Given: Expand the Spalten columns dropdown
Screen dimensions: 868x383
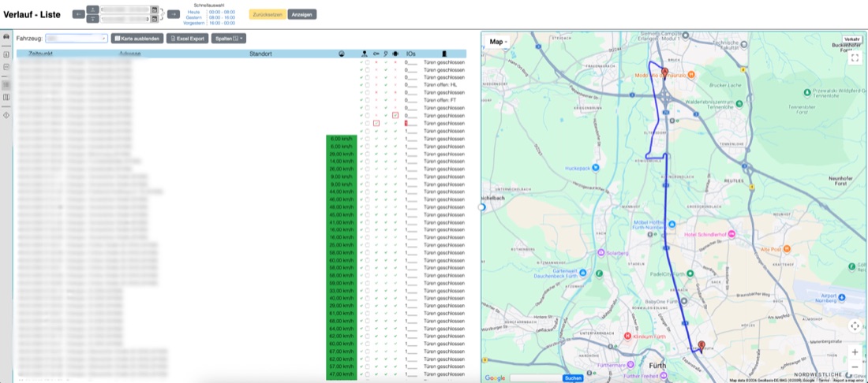Looking at the screenshot, I should point(229,39).
